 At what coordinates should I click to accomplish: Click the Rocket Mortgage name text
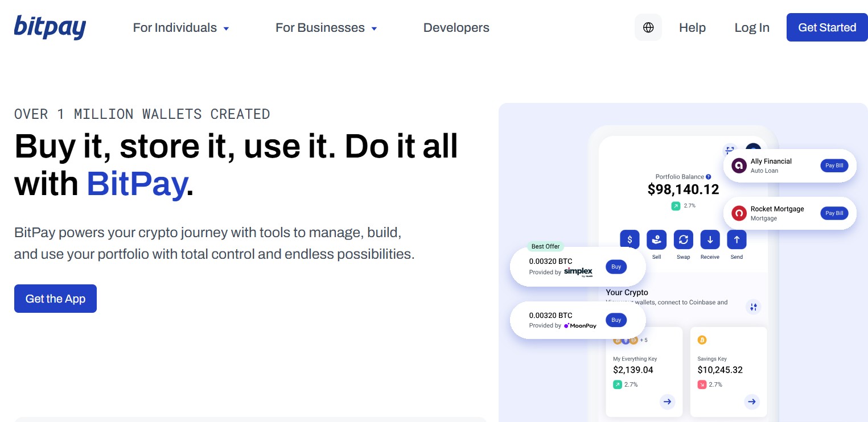pyautogui.click(x=778, y=209)
